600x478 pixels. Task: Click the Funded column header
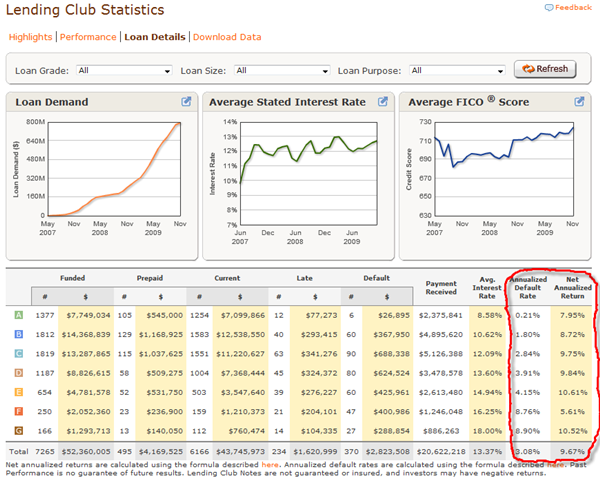(x=72, y=278)
